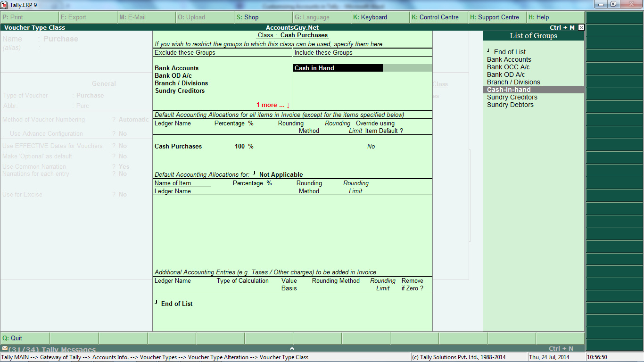Click the List of Groups header
The width and height of the screenshot is (644, 362).
tap(534, 36)
